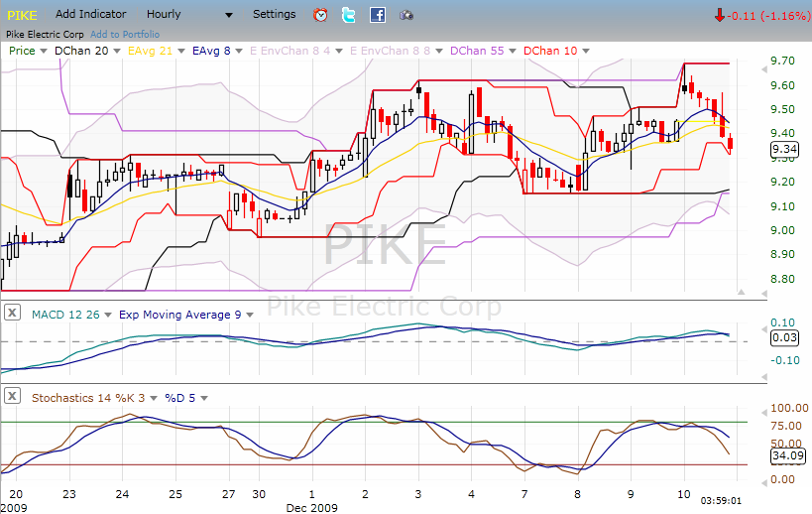
Task: Click the Stochastics value box 34.09
Action: (788, 455)
